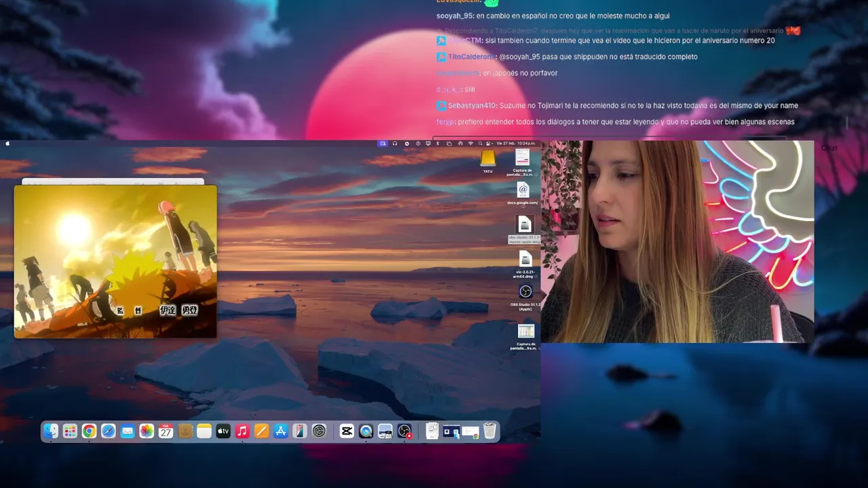Open Finder from the Dock
This screenshot has height=488, width=868.
(51, 431)
